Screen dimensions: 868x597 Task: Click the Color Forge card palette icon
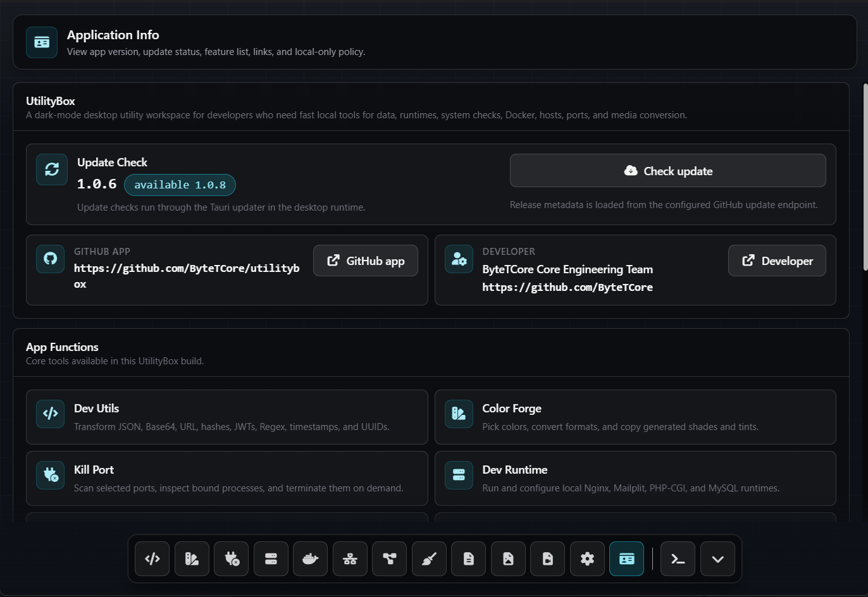click(x=459, y=414)
